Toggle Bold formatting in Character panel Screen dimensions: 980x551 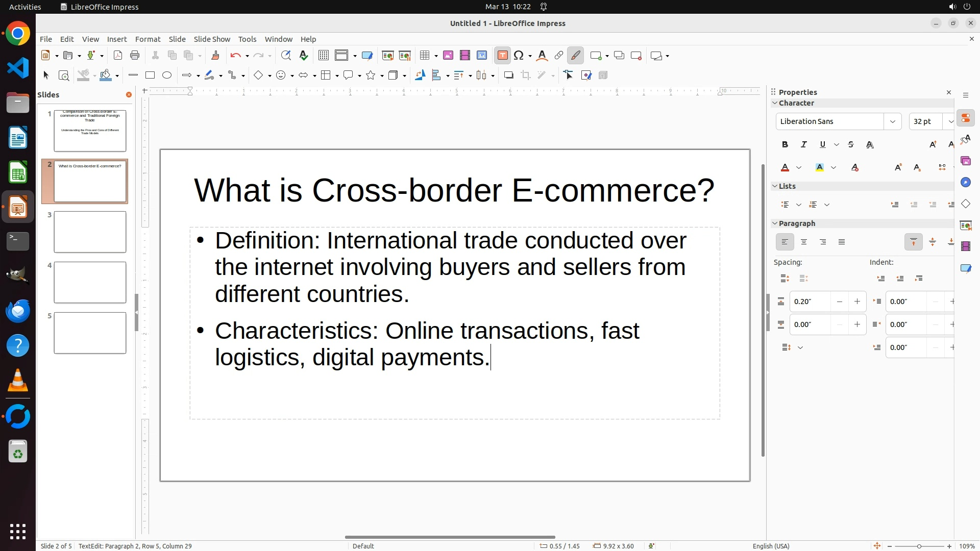pos(785,145)
